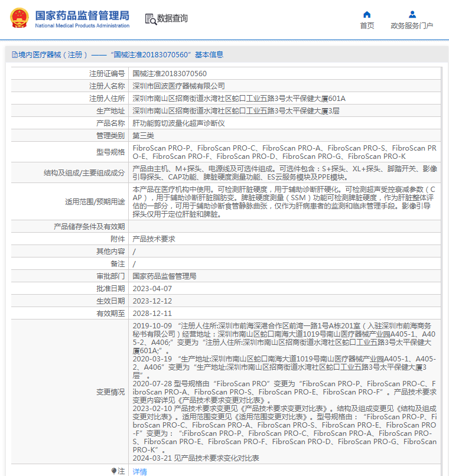Click the document icon before 境内医疗器械

coord(15,55)
